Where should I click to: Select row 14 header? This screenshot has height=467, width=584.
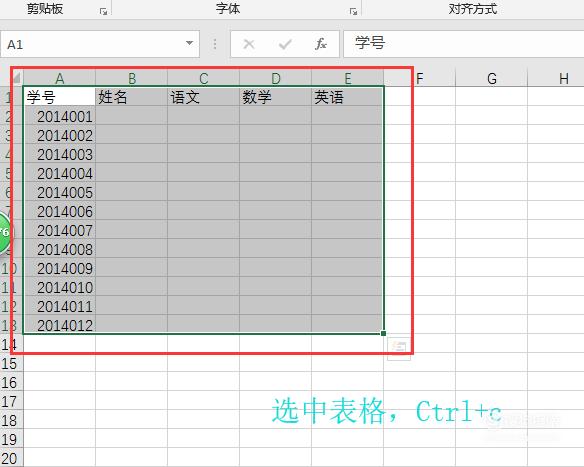click(11, 344)
